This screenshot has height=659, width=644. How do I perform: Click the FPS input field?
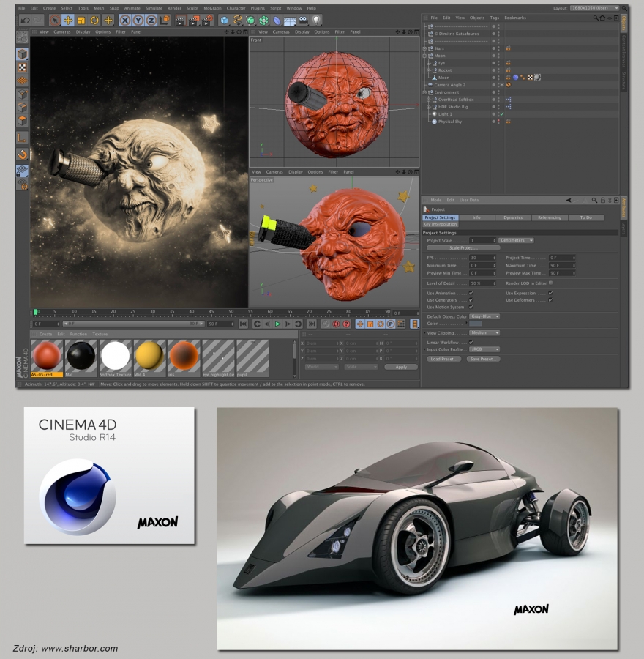tap(483, 258)
